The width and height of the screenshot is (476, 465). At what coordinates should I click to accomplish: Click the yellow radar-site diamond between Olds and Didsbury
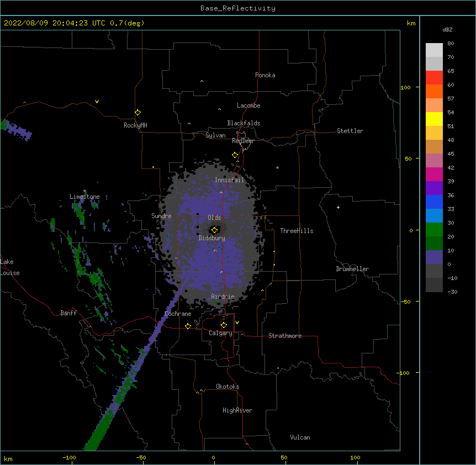214,230
